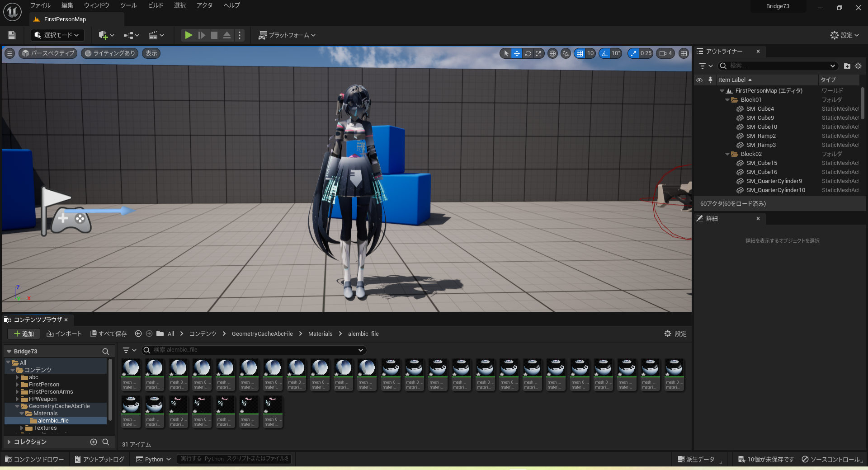Open the アクタ menu

(x=204, y=5)
